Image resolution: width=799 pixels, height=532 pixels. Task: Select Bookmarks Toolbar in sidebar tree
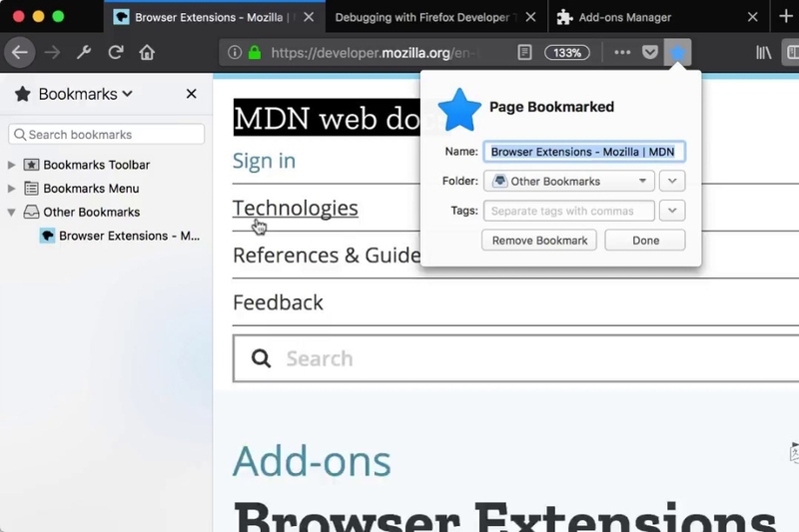click(96, 165)
